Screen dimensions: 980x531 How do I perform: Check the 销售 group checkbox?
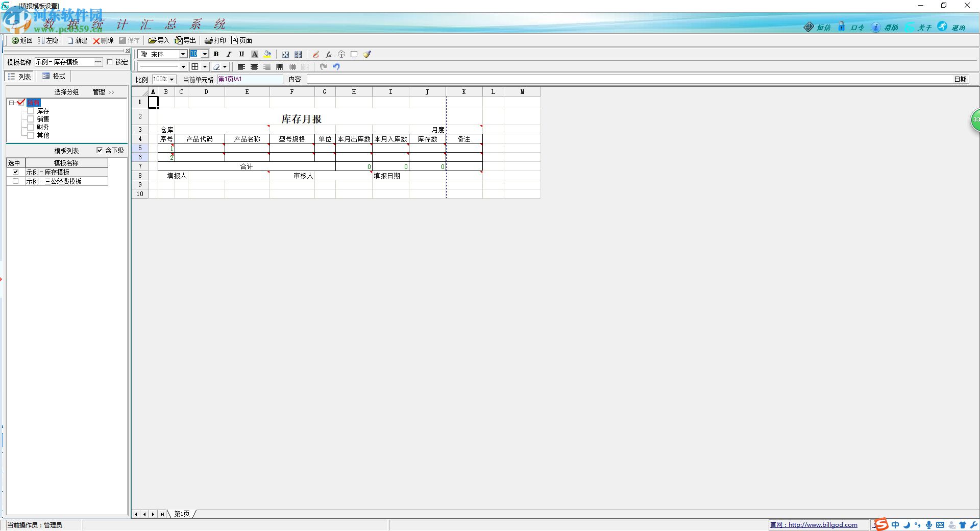(x=31, y=119)
